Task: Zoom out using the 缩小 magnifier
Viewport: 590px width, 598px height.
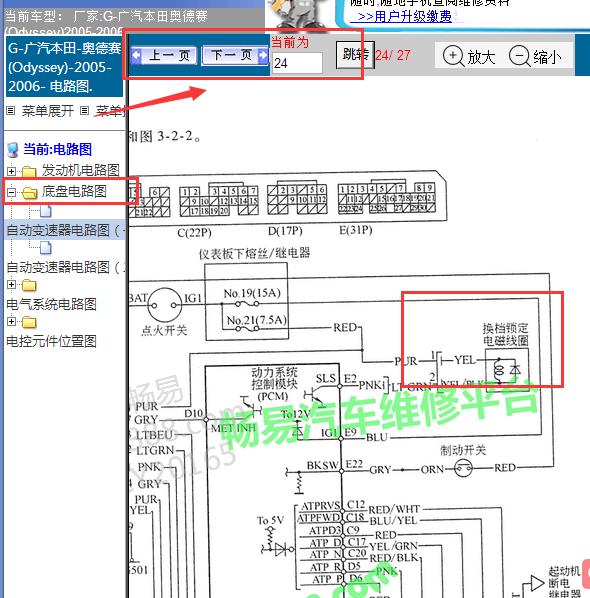Action: tap(535, 57)
